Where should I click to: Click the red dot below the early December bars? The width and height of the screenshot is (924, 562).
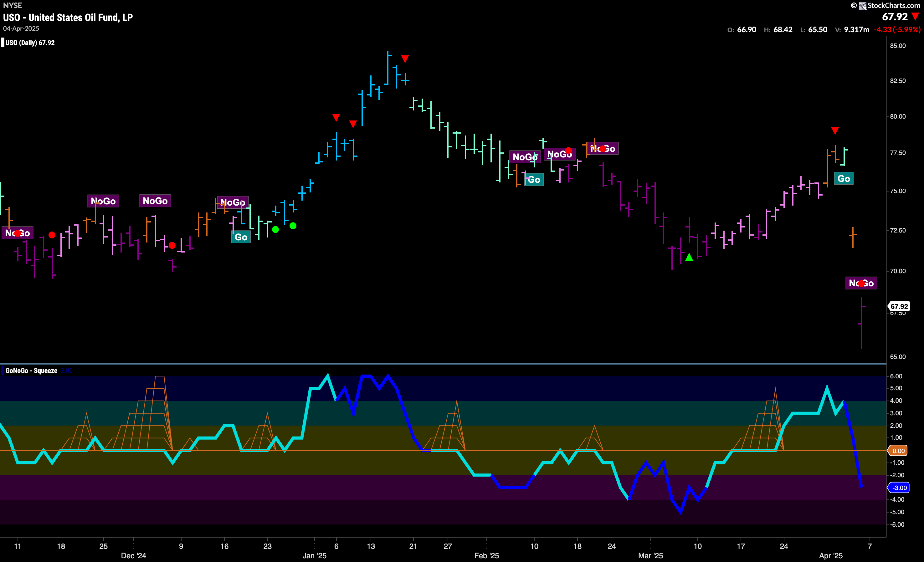coord(172,246)
